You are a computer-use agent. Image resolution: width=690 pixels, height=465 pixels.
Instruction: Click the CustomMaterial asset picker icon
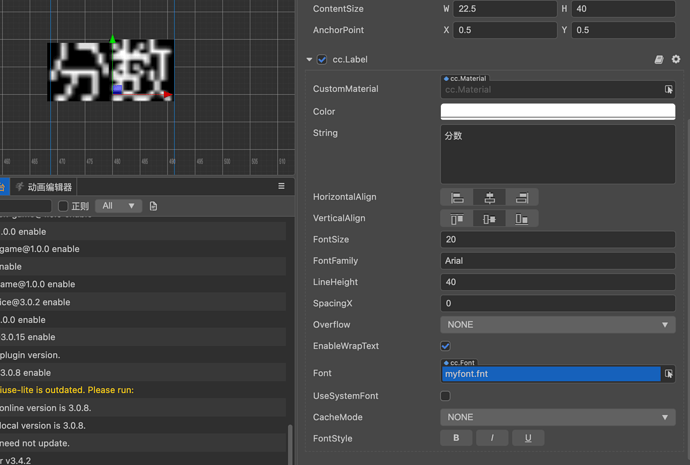[668, 89]
